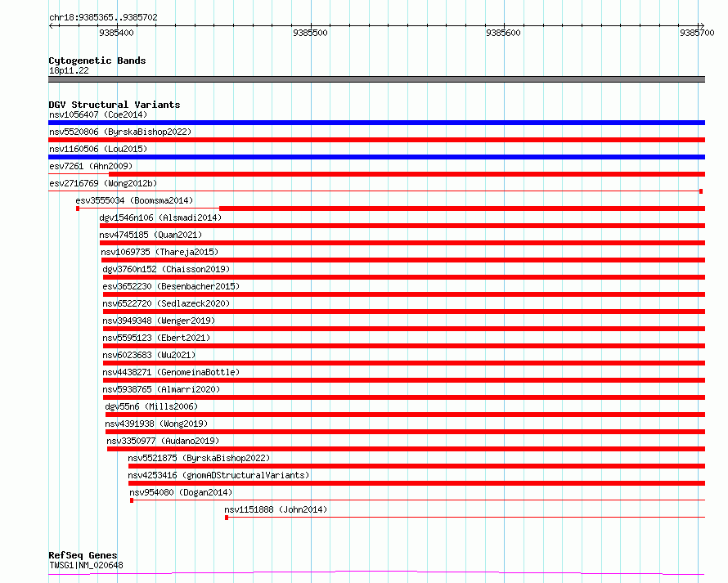Click the red bar under nsv6023683
Image resolution: width=728 pixels, height=583 pixels.
point(404,363)
